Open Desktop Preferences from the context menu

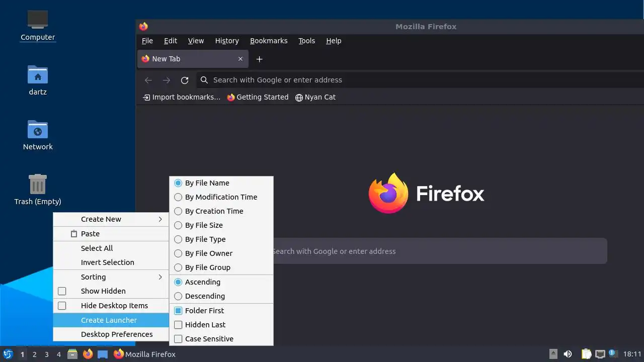111,334
